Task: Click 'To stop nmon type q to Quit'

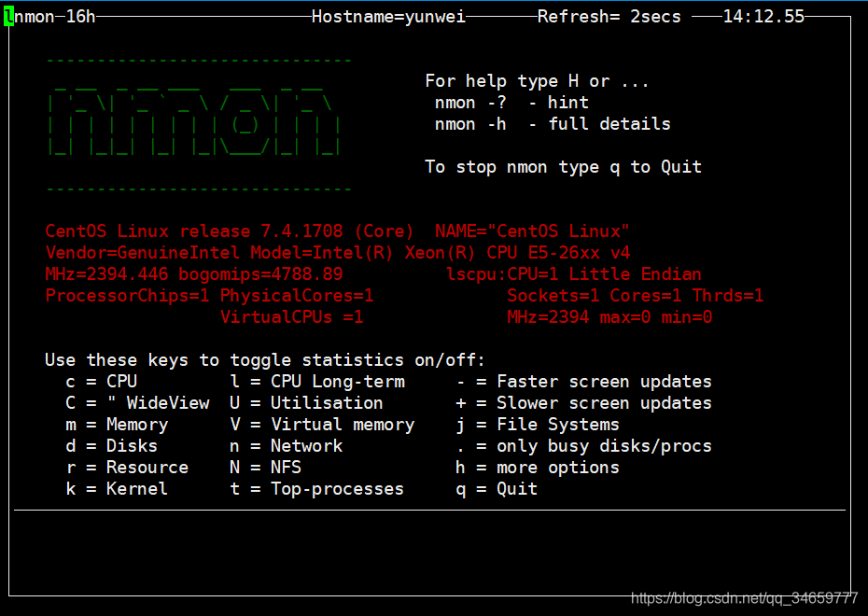Action: click(x=563, y=167)
